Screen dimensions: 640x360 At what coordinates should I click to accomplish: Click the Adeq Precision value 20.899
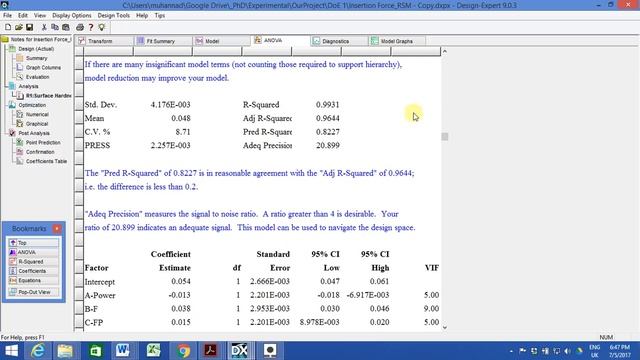tap(327, 145)
